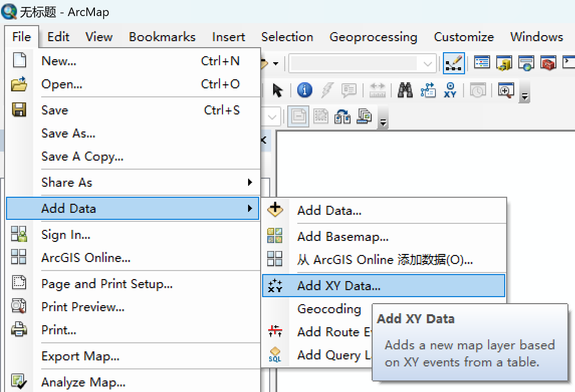Image resolution: width=575 pixels, height=392 pixels.
Task: Open the File menu
Action: 22,37
